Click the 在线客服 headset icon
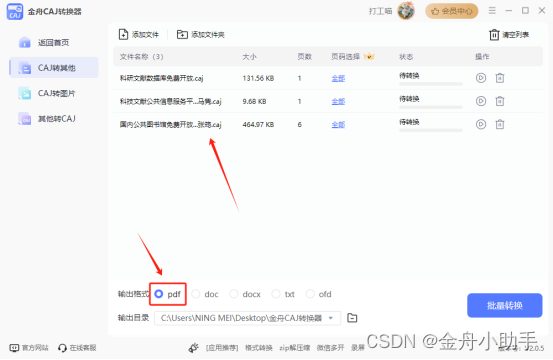The image size is (553, 360). [x=62, y=348]
